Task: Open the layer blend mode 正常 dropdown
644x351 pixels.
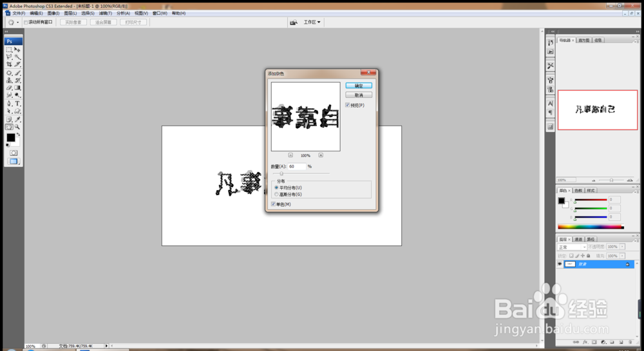Action: point(572,247)
